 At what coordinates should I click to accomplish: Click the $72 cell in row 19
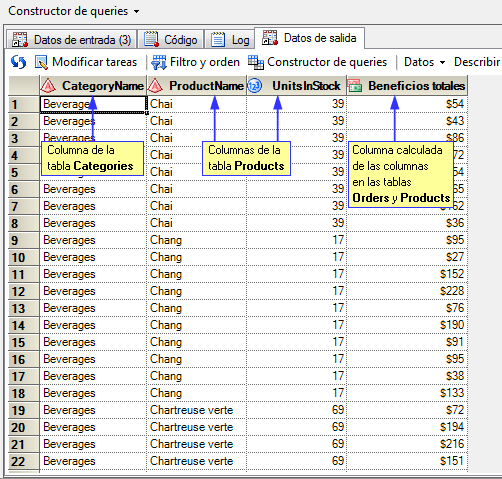tap(407, 410)
